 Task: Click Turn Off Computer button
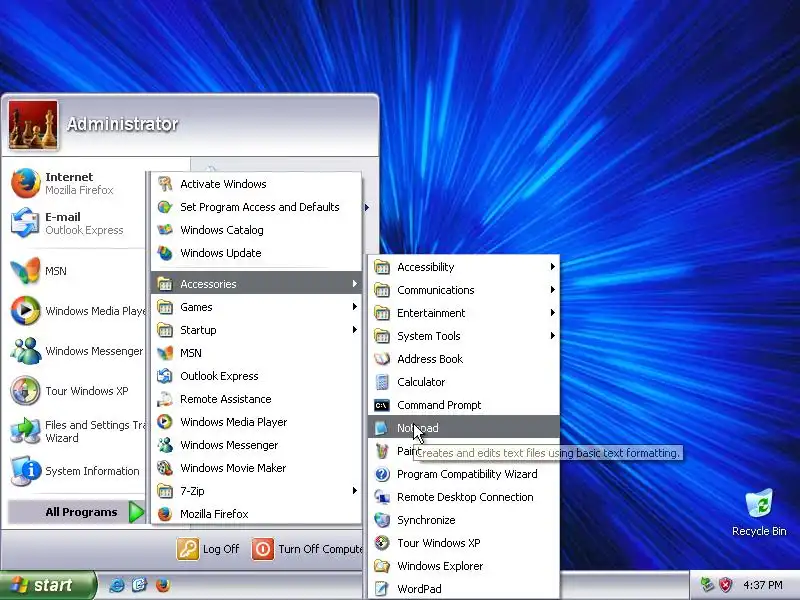coord(307,549)
